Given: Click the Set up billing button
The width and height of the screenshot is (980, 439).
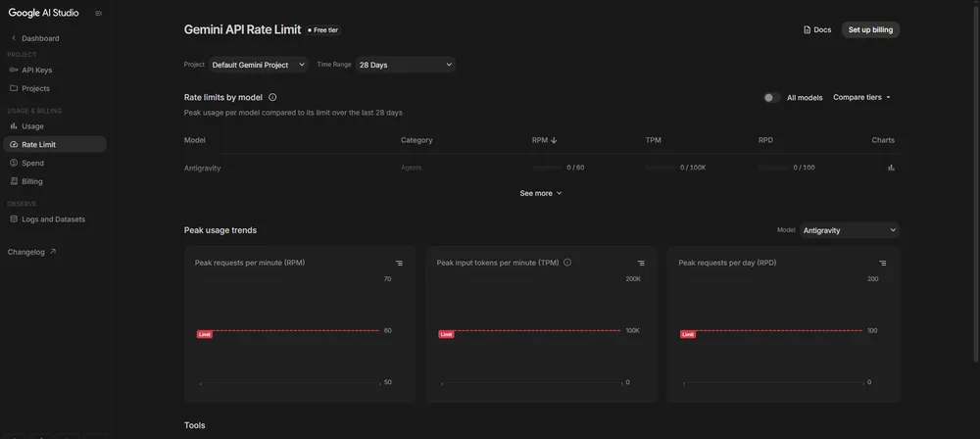Looking at the screenshot, I should [870, 29].
